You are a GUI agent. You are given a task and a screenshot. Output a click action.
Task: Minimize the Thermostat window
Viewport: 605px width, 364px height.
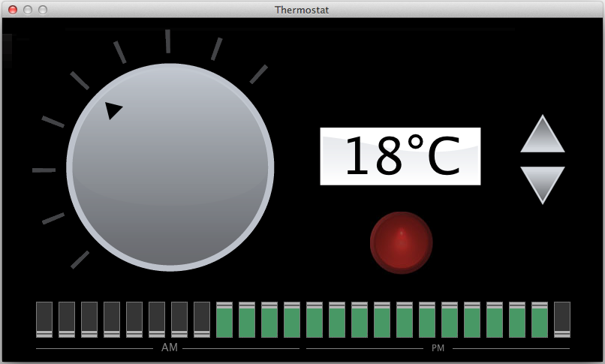tap(28, 10)
